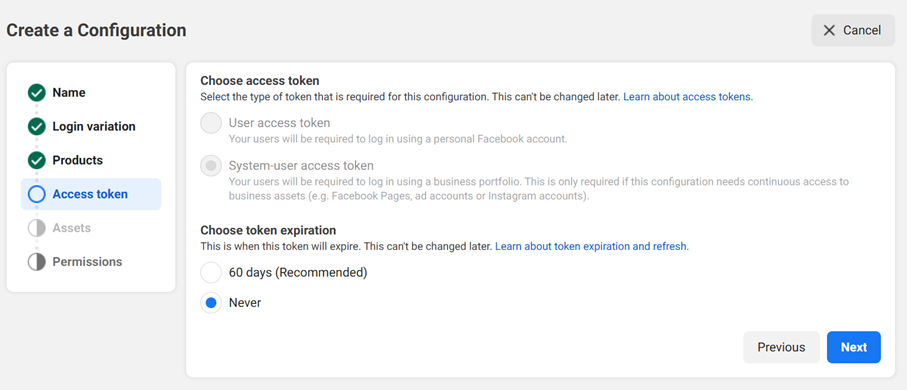The image size is (907, 390).
Task: Choose the Never expiration radio option
Action: pyautogui.click(x=211, y=302)
